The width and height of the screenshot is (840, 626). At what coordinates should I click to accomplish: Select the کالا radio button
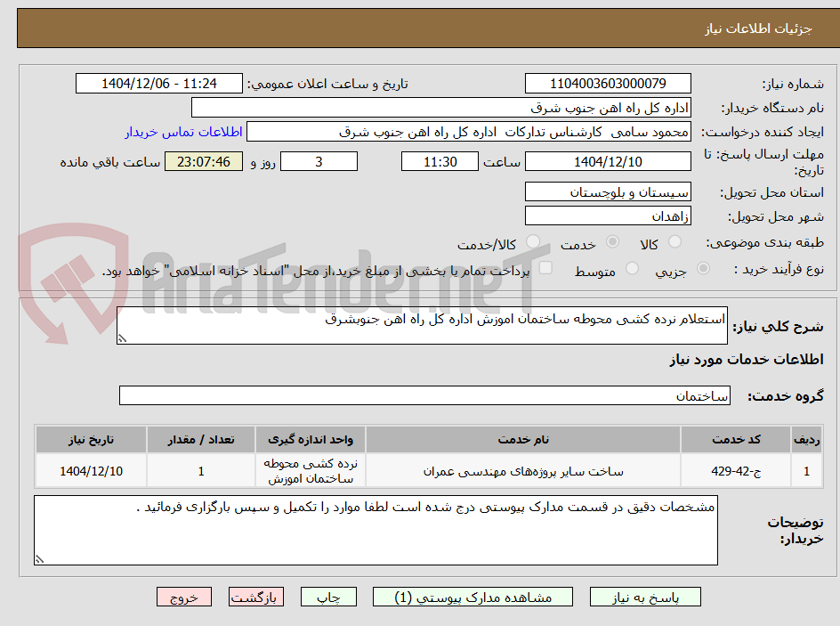675,241
